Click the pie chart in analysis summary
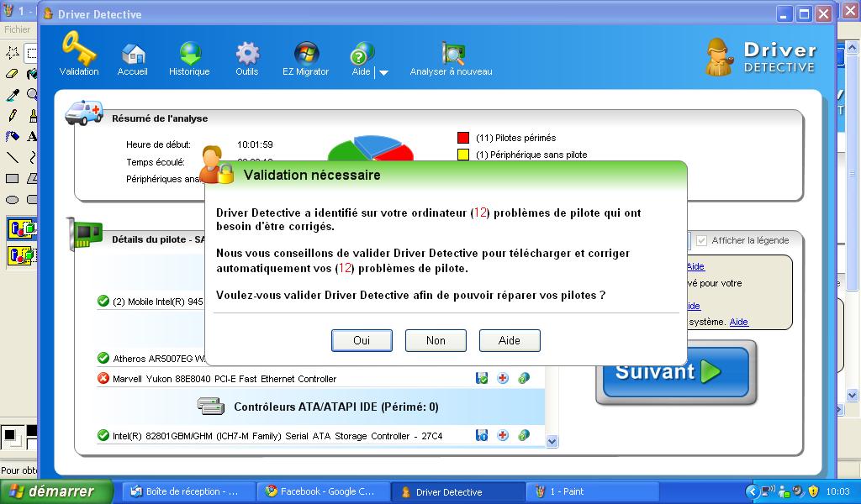The image size is (861, 504). tap(370, 148)
